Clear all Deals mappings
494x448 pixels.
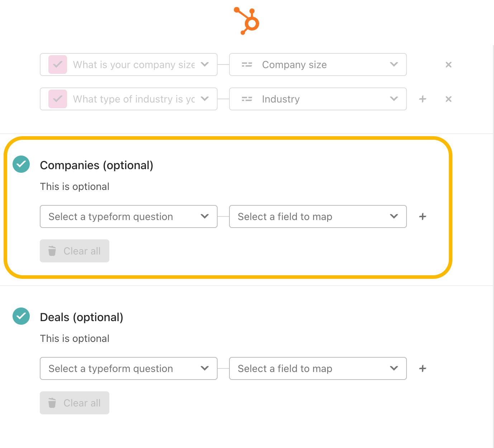coord(75,403)
